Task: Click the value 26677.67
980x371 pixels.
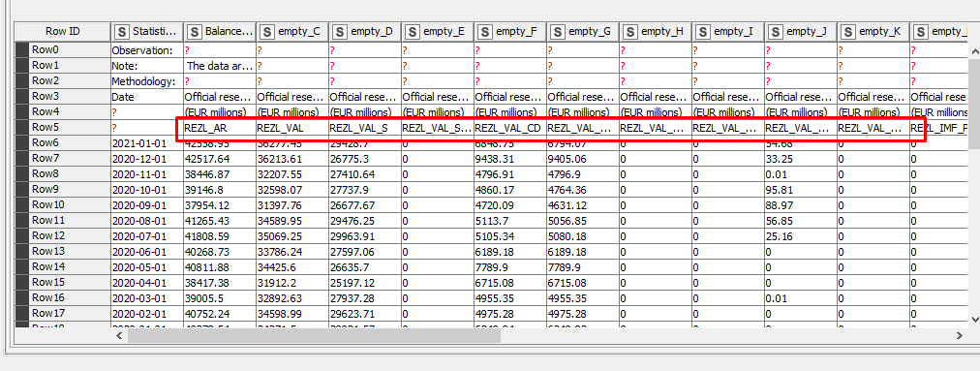Action: pos(364,205)
